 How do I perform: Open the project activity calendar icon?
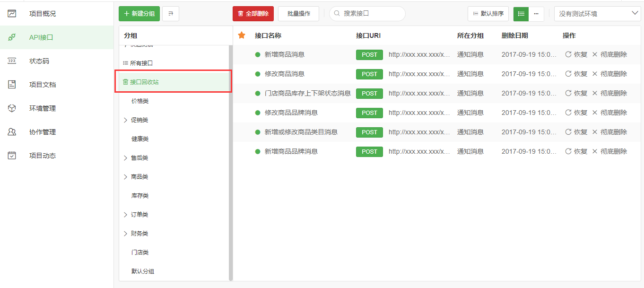click(12, 156)
